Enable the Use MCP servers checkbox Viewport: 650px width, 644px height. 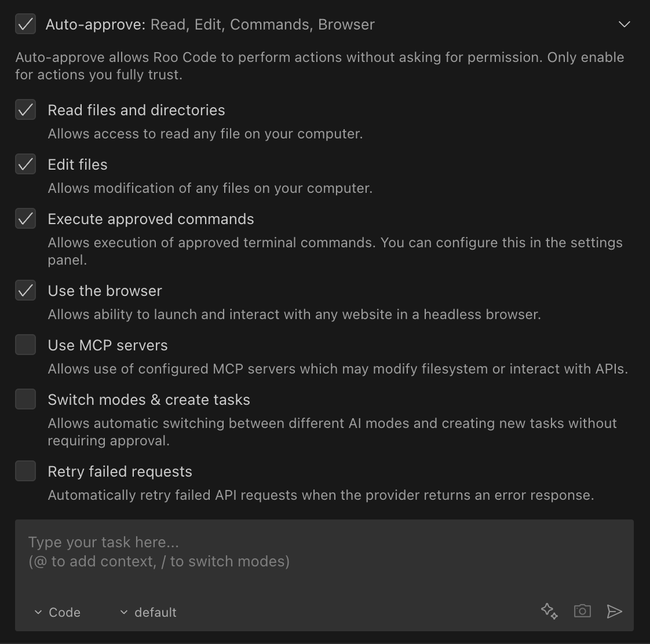pyautogui.click(x=25, y=345)
